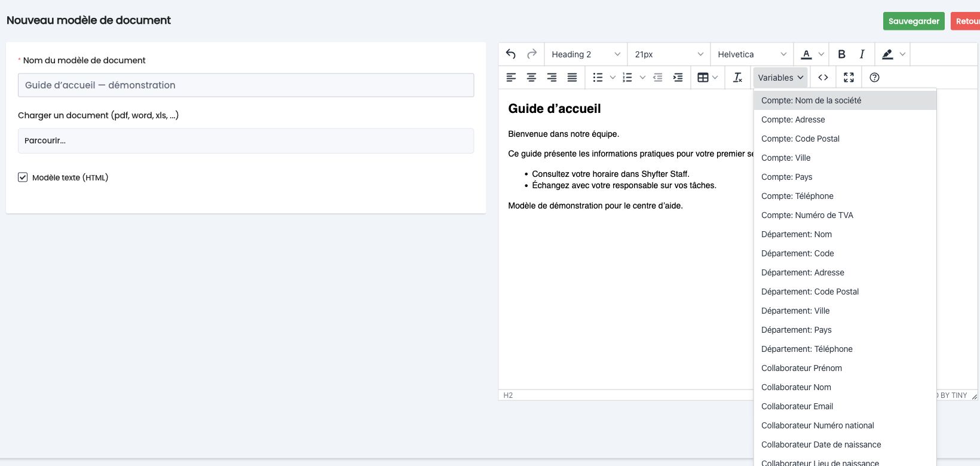Open the Heading 2 block format dropdown
The image size is (980, 466).
586,54
